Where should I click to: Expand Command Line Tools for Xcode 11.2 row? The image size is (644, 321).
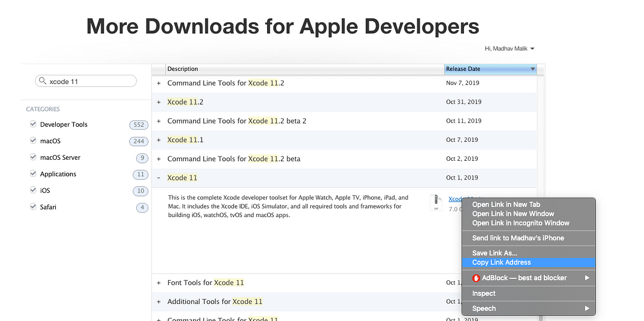click(x=158, y=83)
